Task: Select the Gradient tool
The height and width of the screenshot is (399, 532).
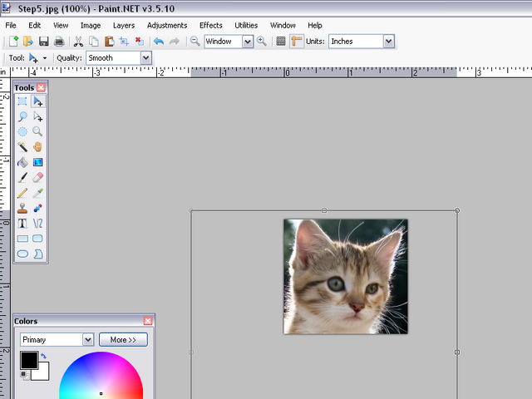Action: [37, 162]
